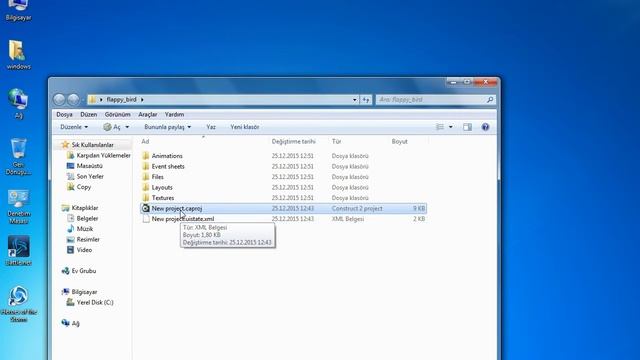Select Heroes of the Storm desktop shortcut
Image resolution: width=640 pixels, height=360 pixels.
point(18,304)
